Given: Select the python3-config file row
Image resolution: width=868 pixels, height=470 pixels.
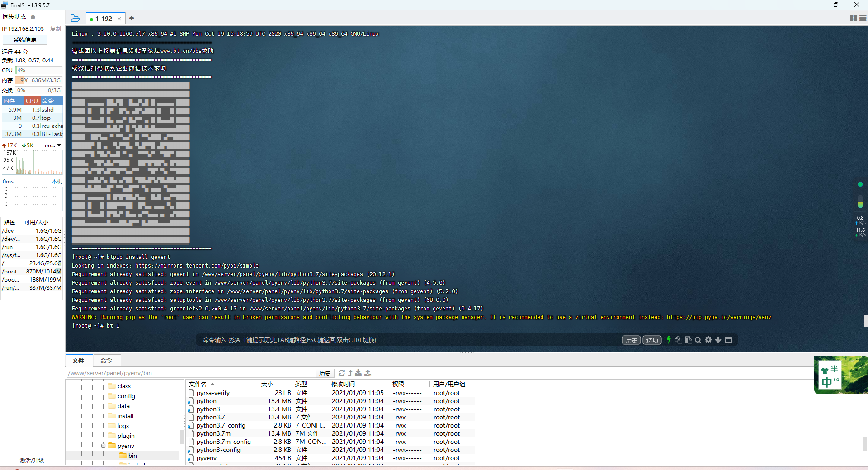Looking at the screenshot, I should pyautogui.click(x=330, y=450).
